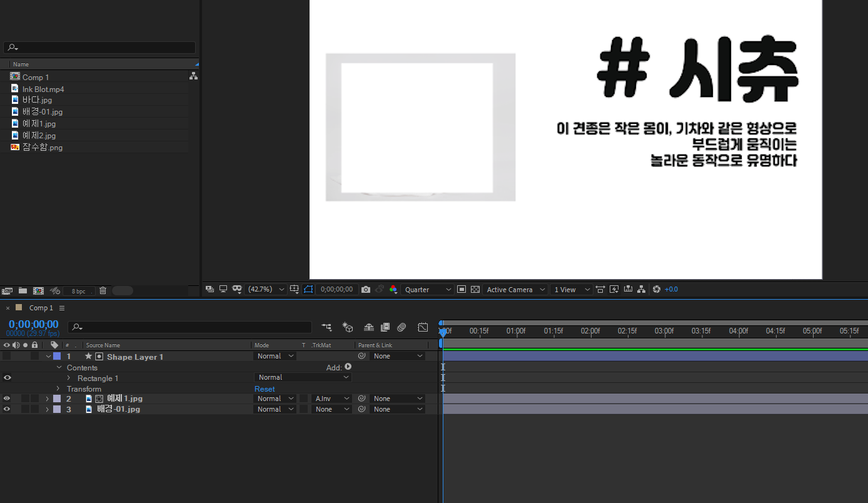Click parent pick whip of 배경-01.jpg layer
The width and height of the screenshot is (868, 503).
[x=361, y=409]
